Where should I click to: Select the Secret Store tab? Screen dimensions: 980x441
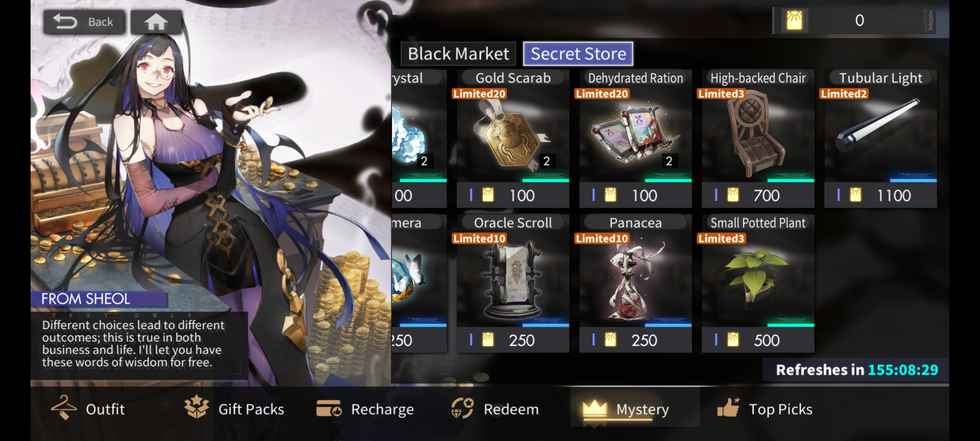(578, 54)
